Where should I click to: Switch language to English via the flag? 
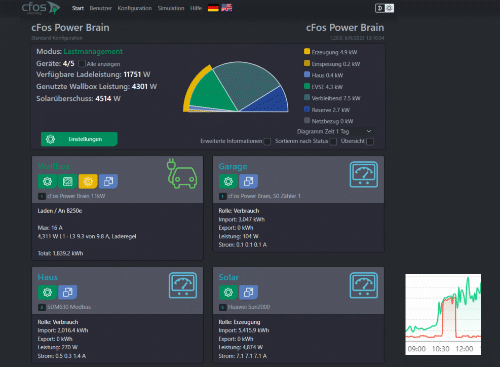tap(227, 8)
